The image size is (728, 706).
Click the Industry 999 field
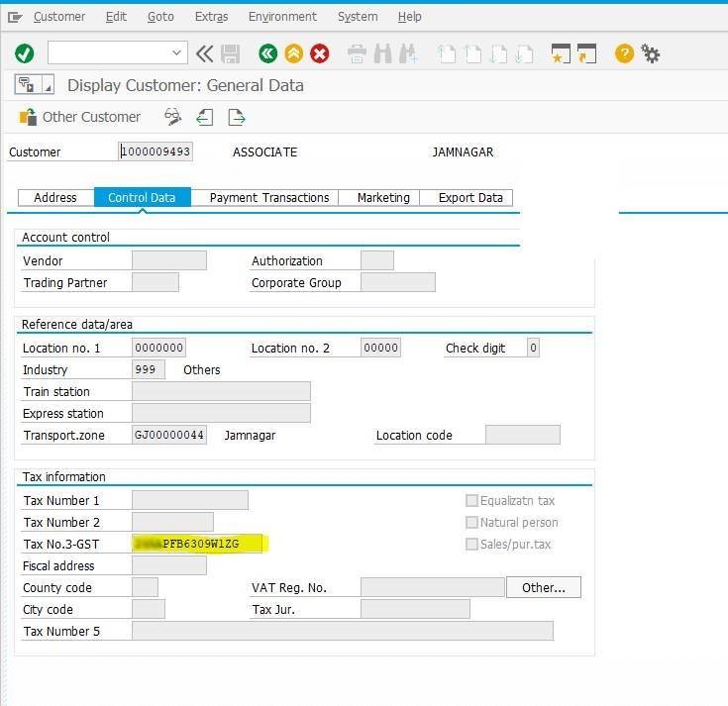(149, 369)
